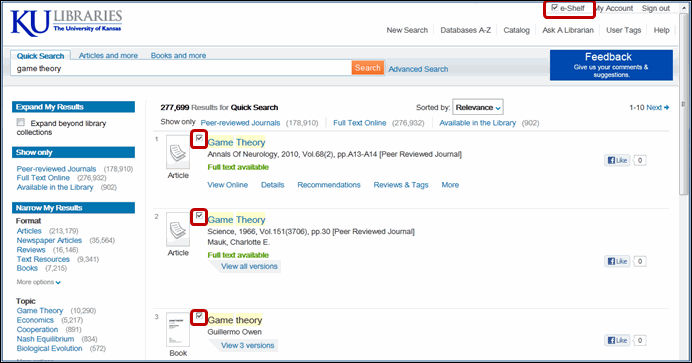Switch to Quick Search tab

40,56
